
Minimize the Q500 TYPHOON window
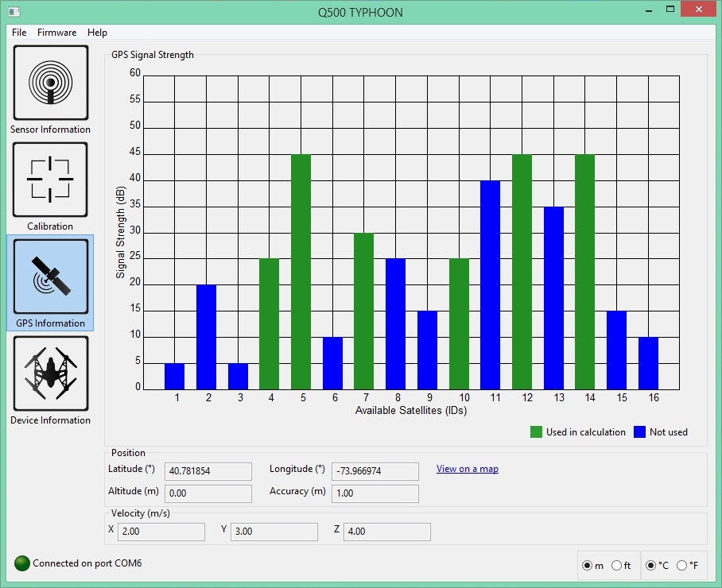(649, 10)
